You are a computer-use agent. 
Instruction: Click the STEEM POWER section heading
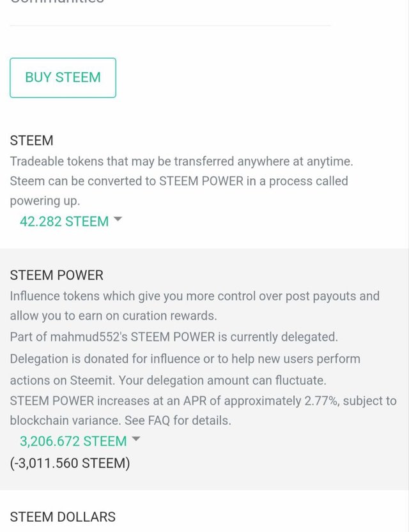(x=56, y=275)
